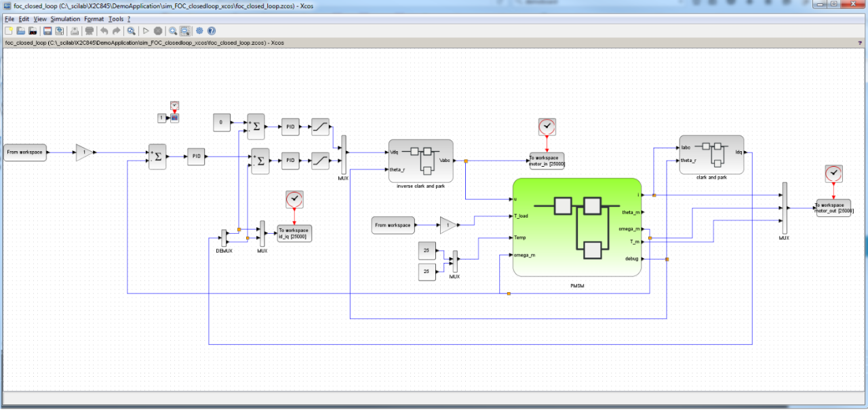The width and height of the screenshot is (868, 410).
Task: Select the DEMUX block
Action: pos(224,238)
